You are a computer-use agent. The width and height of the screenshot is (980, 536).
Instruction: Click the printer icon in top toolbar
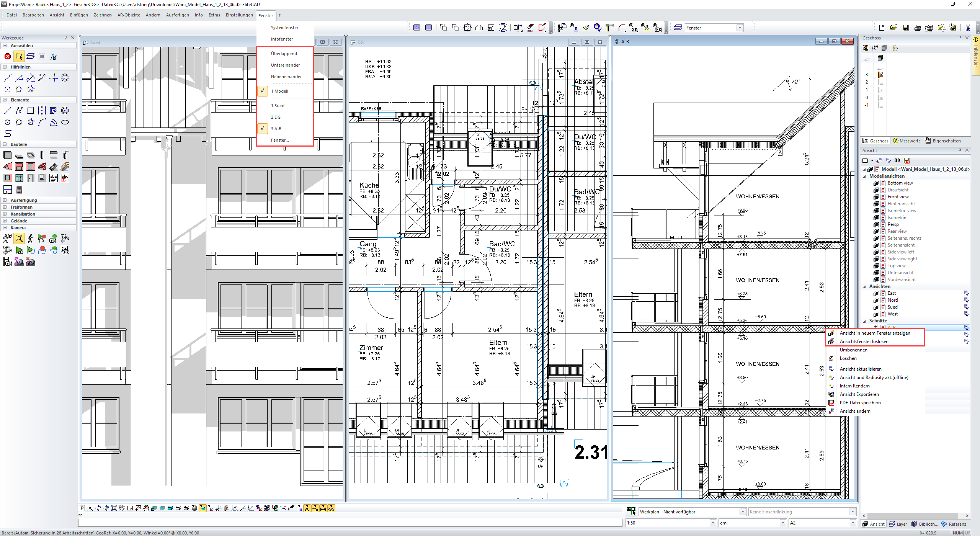(918, 28)
